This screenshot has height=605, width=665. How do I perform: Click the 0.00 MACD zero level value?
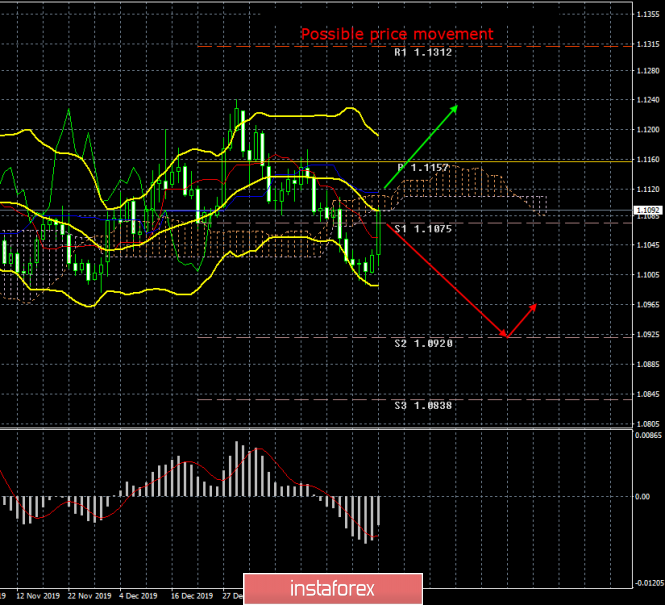643,496
